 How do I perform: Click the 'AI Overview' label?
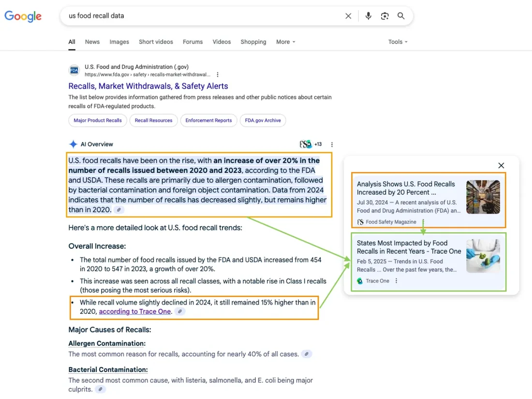pyautogui.click(x=97, y=144)
